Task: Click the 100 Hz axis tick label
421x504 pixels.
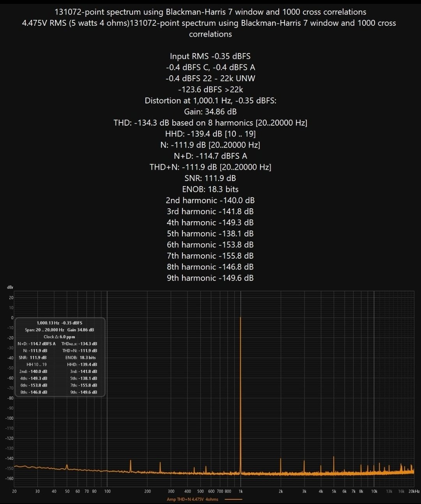Action: point(107,491)
